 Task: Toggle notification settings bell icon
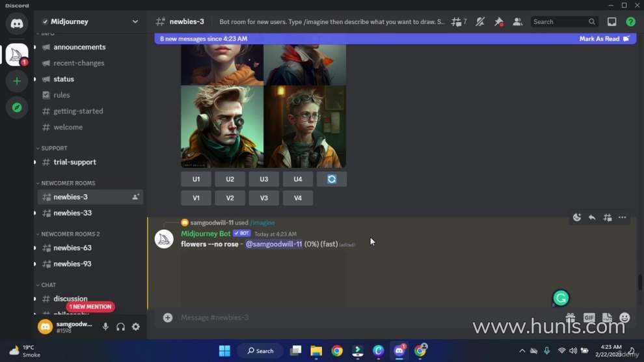click(479, 21)
